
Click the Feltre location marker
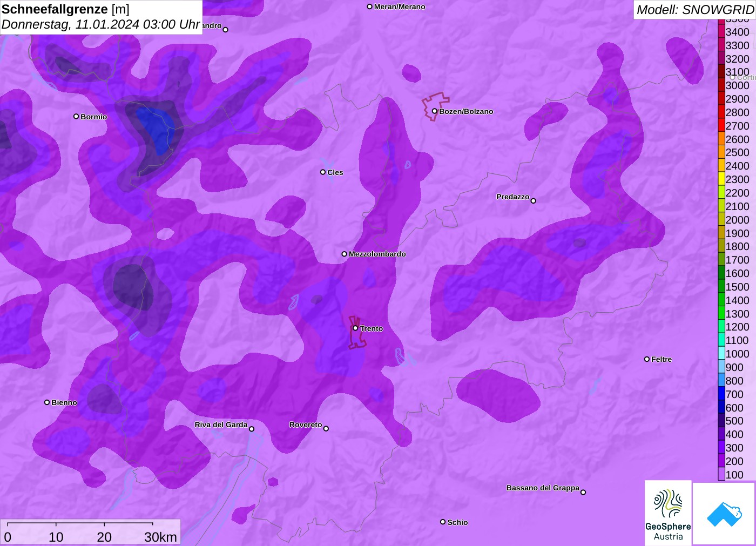pyautogui.click(x=647, y=359)
